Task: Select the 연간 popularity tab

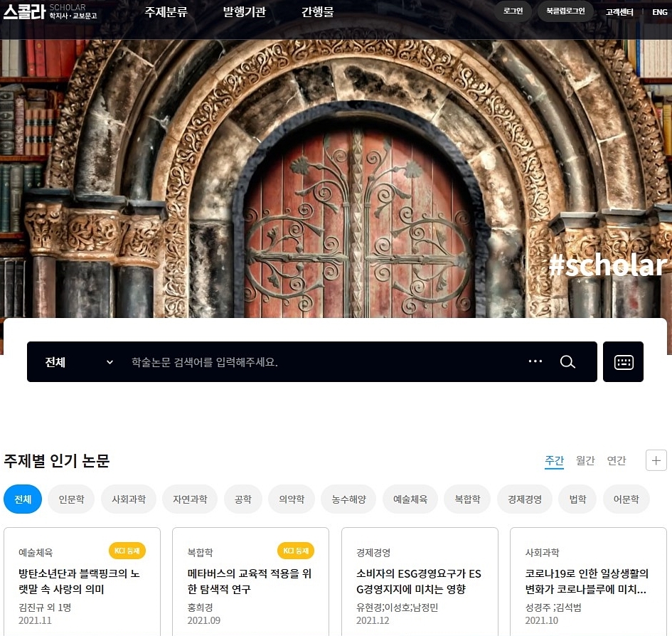Action: [617, 461]
